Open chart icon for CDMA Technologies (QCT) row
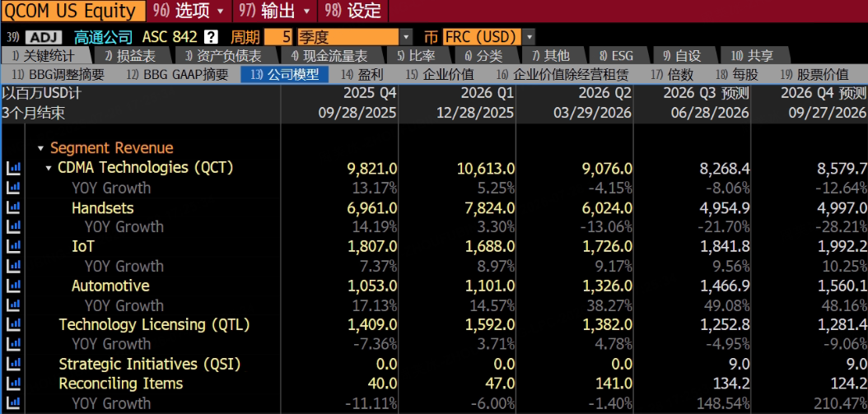 13,168
